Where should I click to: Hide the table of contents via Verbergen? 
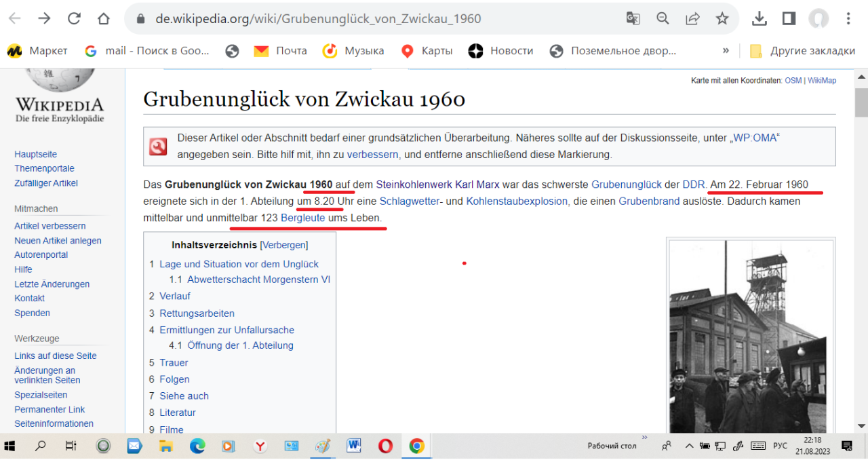[284, 245]
